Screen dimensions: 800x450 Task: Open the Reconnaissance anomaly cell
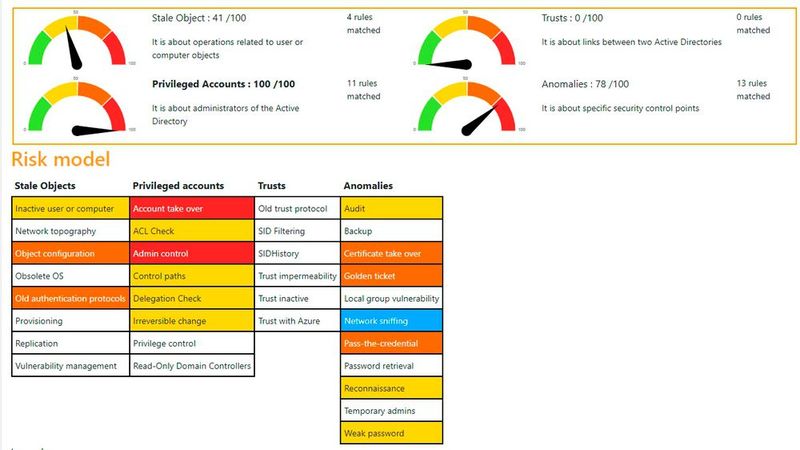pyautogui.click(x=391, y=388)
